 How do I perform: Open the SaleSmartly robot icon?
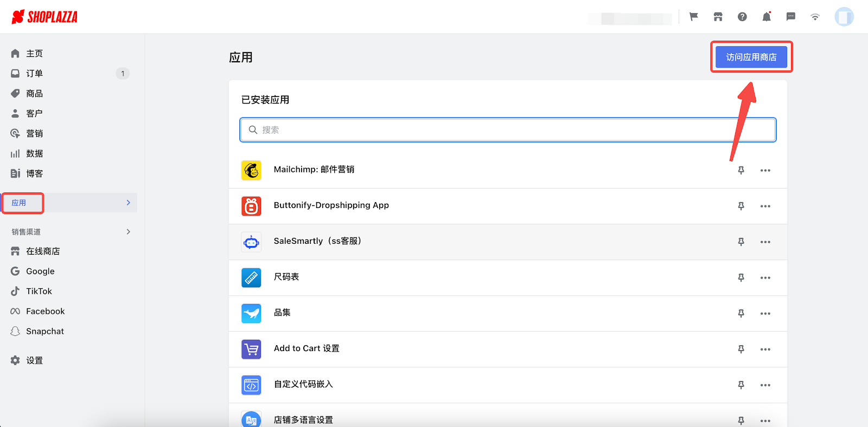[x=251, y=242]
